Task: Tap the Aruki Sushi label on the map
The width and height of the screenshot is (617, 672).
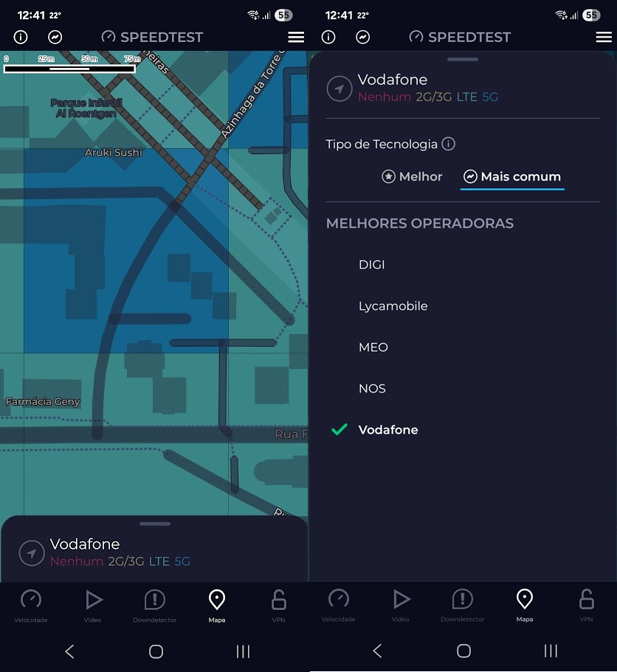Action: 113,153
